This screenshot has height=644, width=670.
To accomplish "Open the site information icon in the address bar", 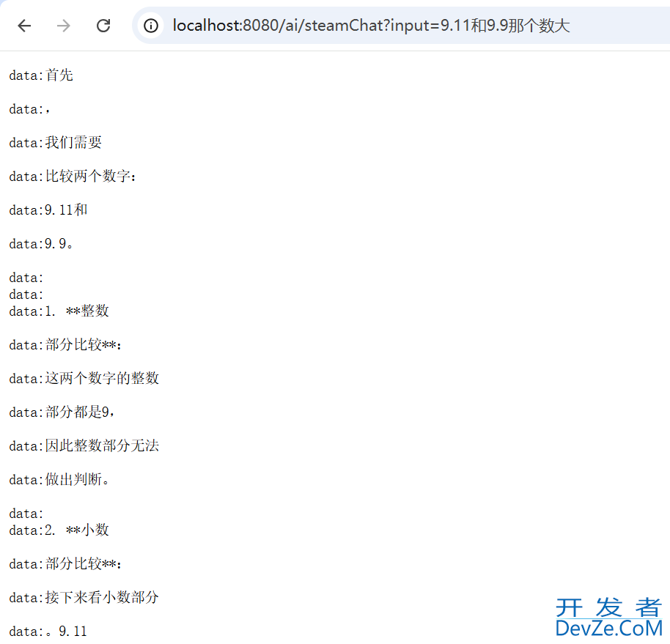I will coord(151,26).
